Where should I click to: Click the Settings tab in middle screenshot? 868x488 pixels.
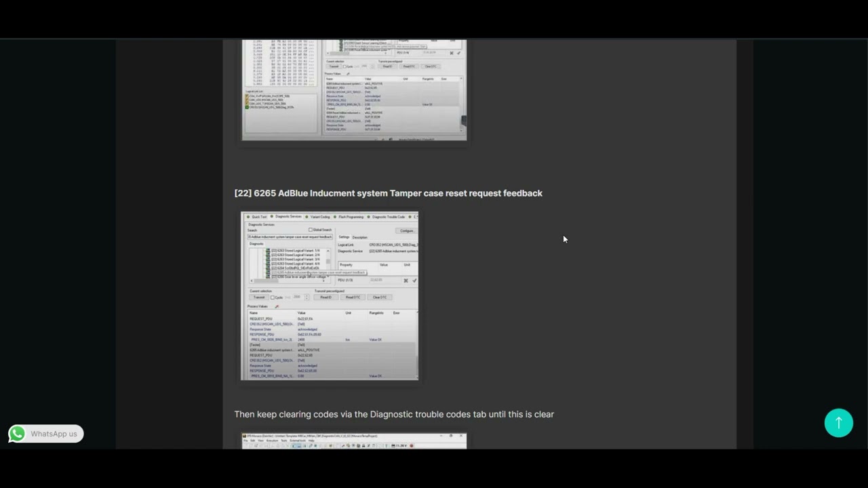point(344,237)
